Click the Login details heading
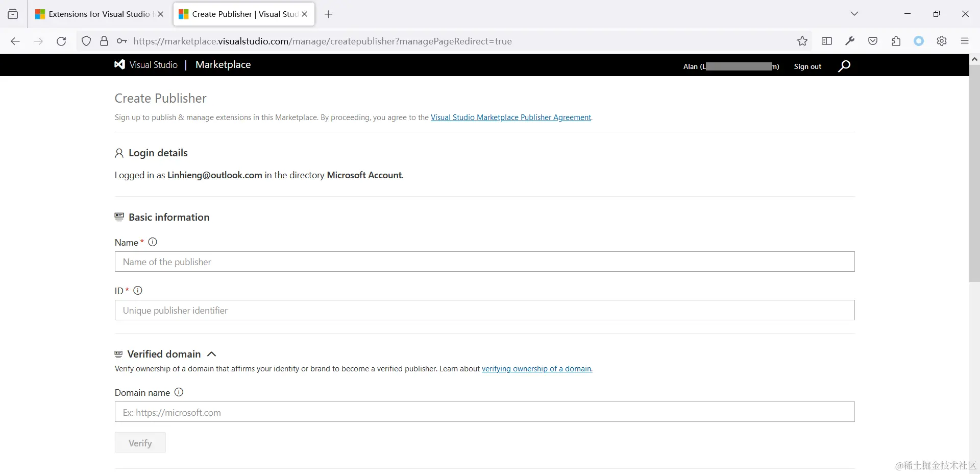The width and height of the screenshot is (980, 474). pos(158,153)
